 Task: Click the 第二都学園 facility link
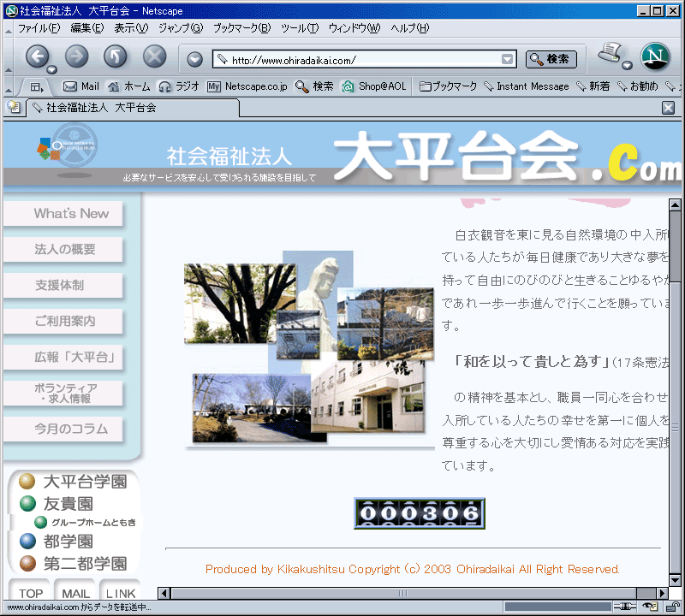[74, 563]
